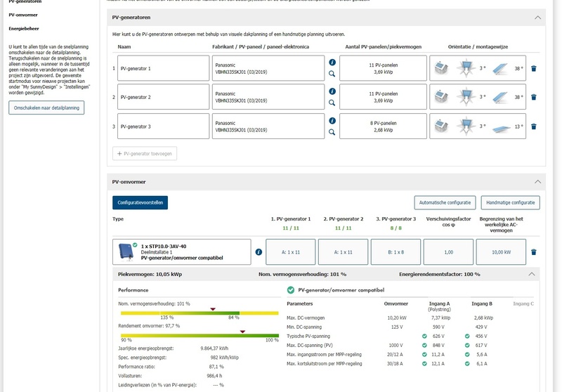Open Handmatige configuratie
562x392 pixels.
coord(511,203)
